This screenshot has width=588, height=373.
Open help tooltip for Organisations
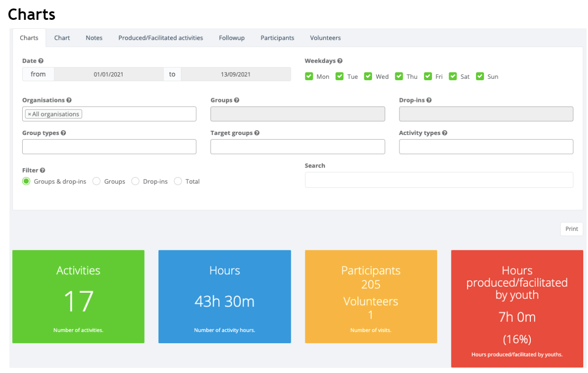pos(69,100)
